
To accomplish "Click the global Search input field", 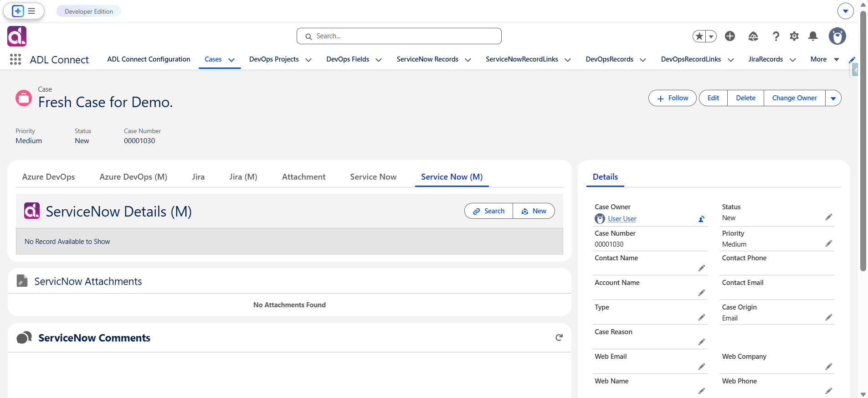I will coord(399,36).
